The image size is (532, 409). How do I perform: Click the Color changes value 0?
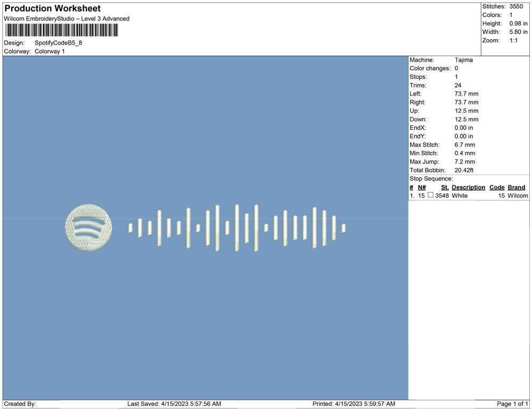[456, 69]
